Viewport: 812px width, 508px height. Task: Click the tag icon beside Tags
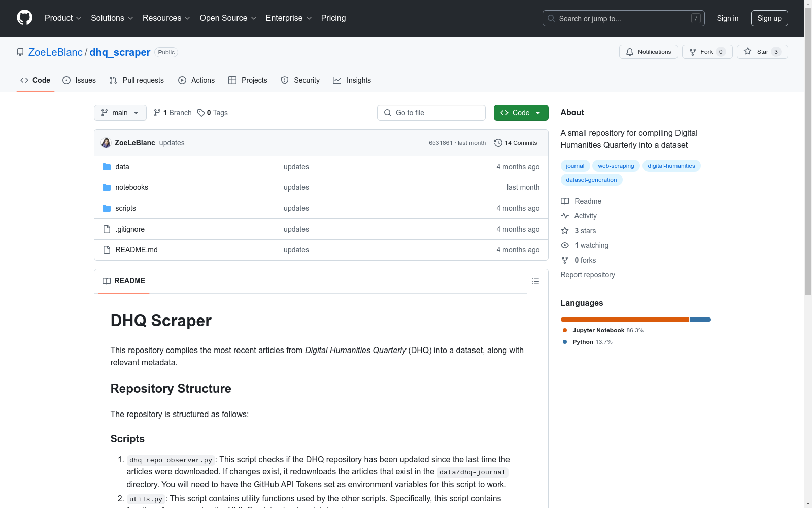(201, 113)
